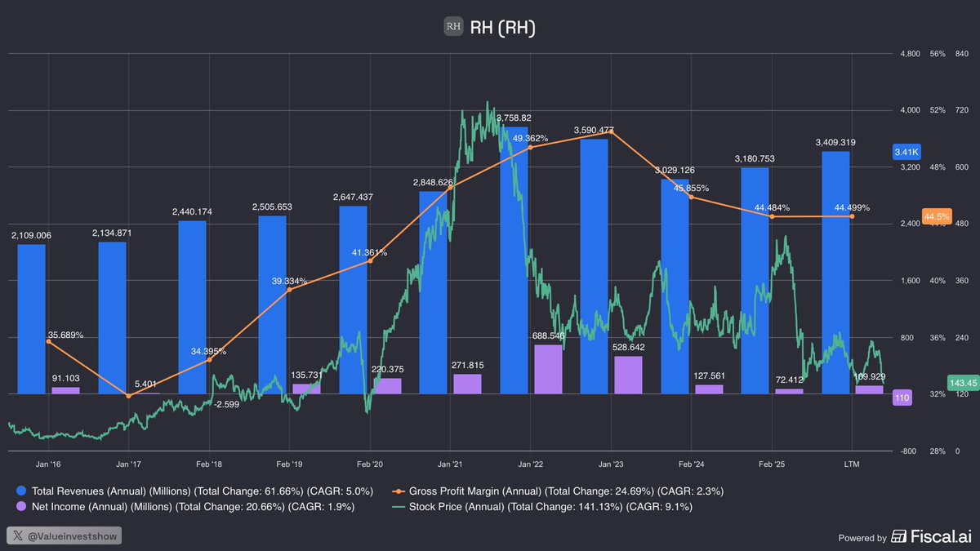Click the 3,029.126 revenue label

point(675,170)
